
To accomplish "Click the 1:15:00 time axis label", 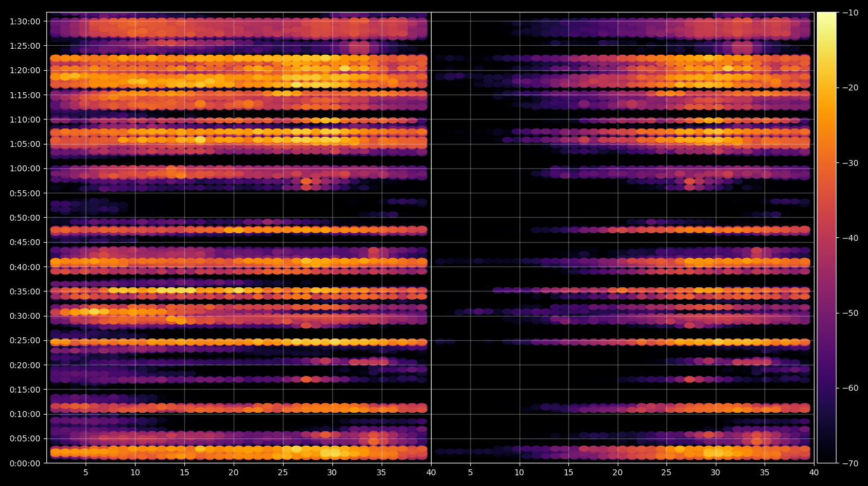I will pos(25,95).
